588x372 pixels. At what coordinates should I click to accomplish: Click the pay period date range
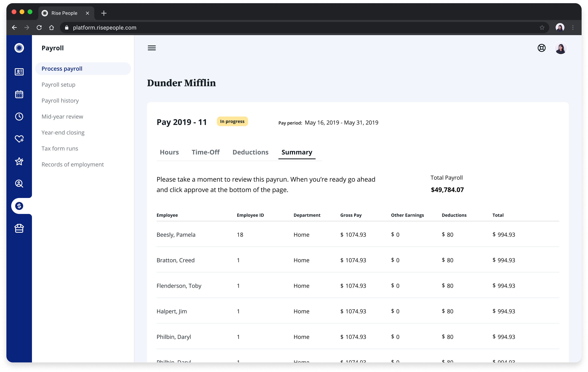pos(341,123)
